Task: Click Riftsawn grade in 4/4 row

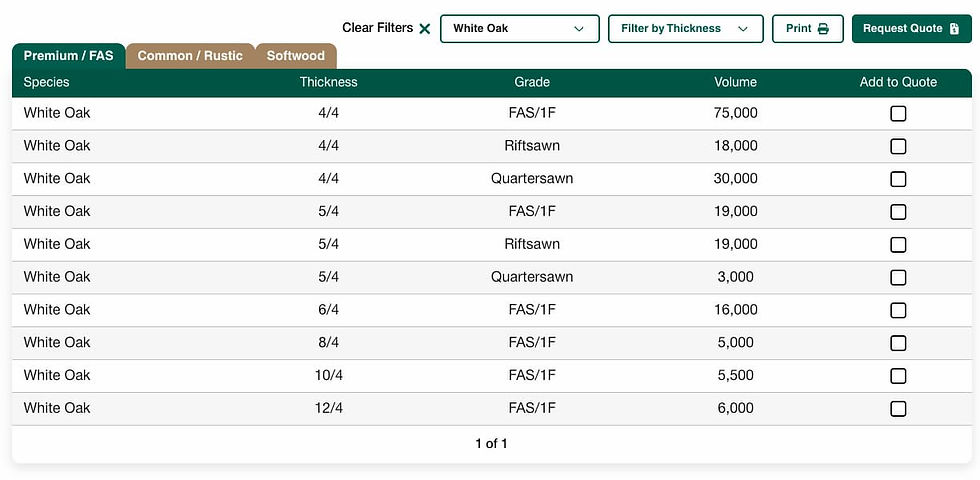Action: [x=532, y=146]
